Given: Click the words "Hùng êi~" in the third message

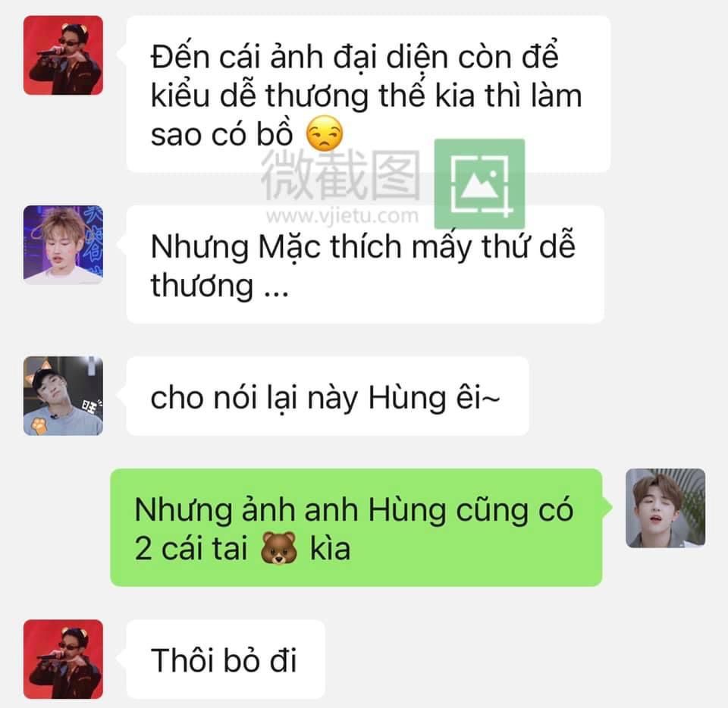Looking at the screenshot, I should 434,398.
